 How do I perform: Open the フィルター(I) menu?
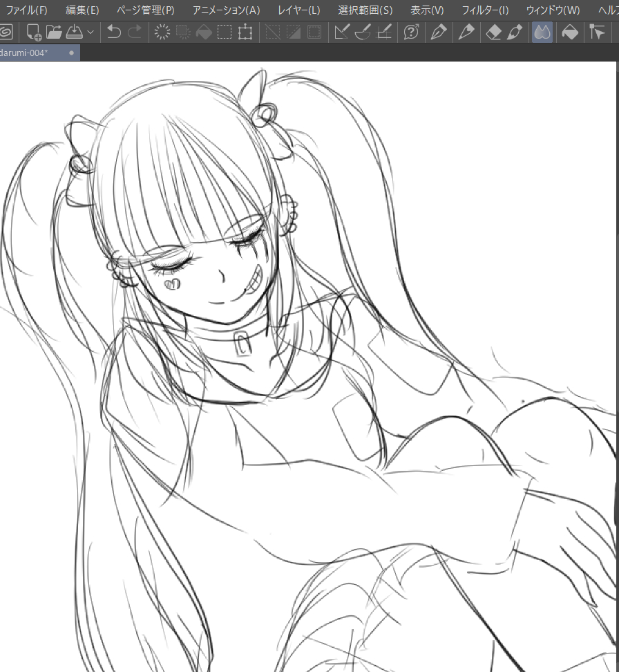coord(485,10)
